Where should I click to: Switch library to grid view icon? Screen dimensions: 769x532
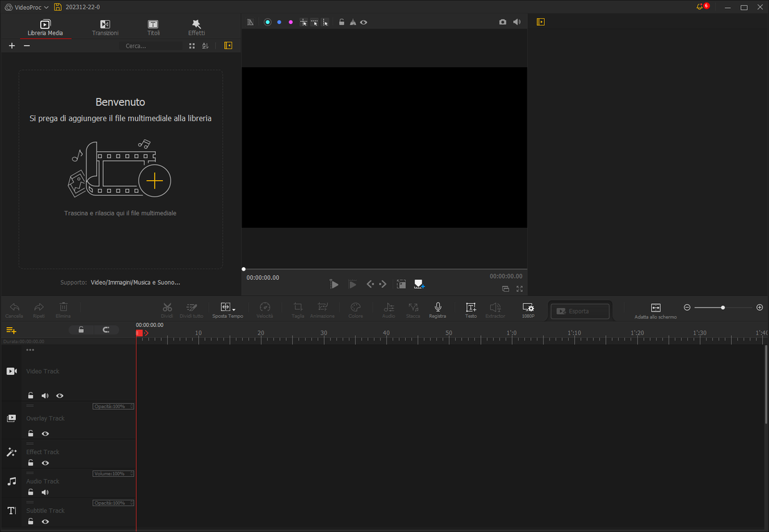tap(192, 46)
